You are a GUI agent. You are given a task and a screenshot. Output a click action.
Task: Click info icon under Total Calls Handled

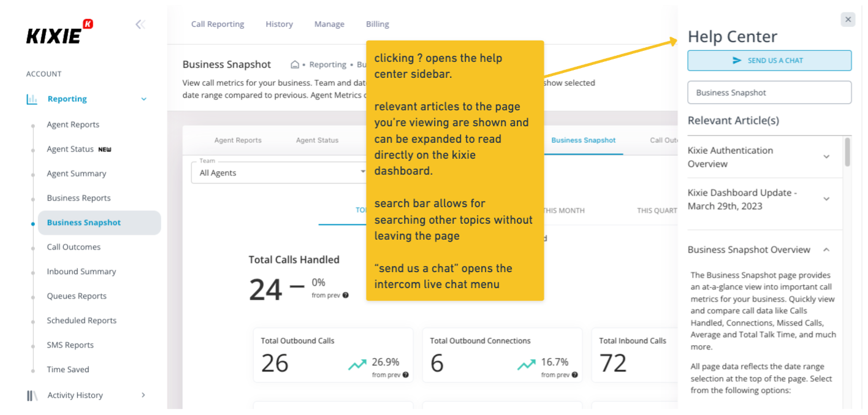pos(346,295)
